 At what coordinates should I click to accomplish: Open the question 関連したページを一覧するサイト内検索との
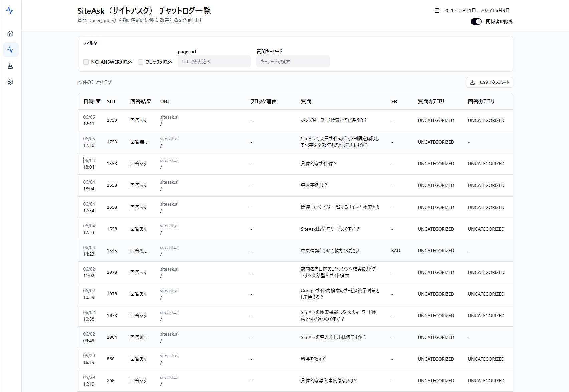point(340,207)
